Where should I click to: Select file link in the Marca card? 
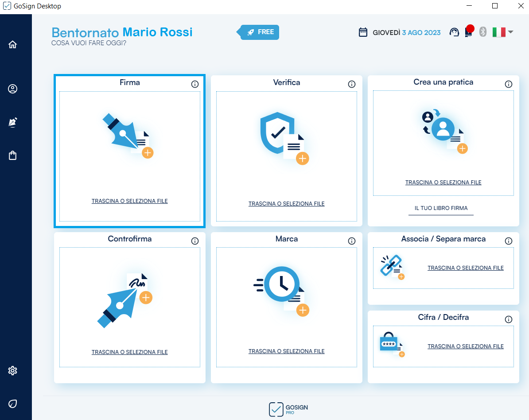pos(286,351)
